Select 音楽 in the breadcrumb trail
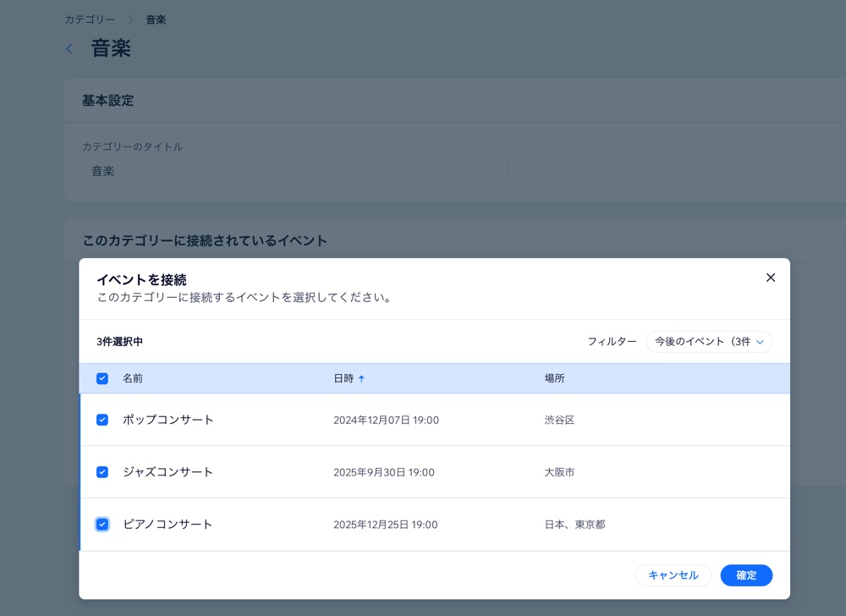 pyautogui.click(x=156, y=19)
